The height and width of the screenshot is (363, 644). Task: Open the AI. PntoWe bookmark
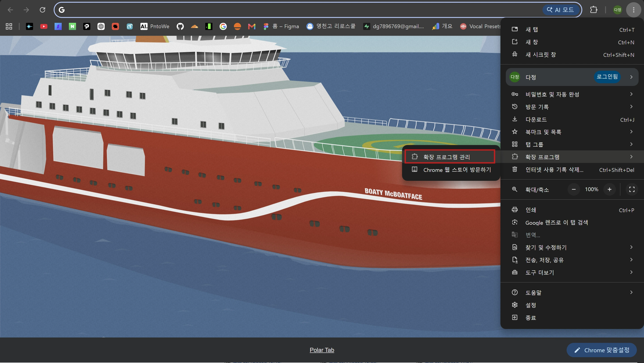(155, 26)
